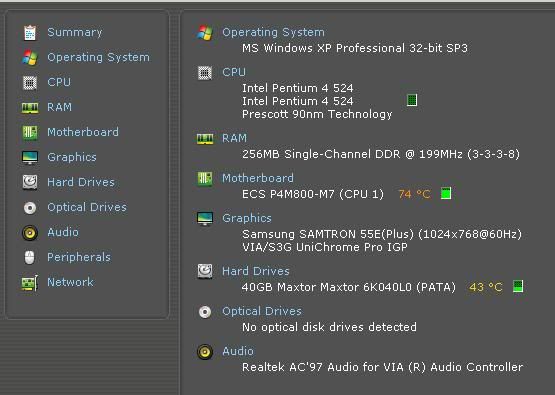The width and height of the screenshot is (555, 395).
Task: Click the Graphics monitor icon in summary
Action: click(x=205, y=218)
